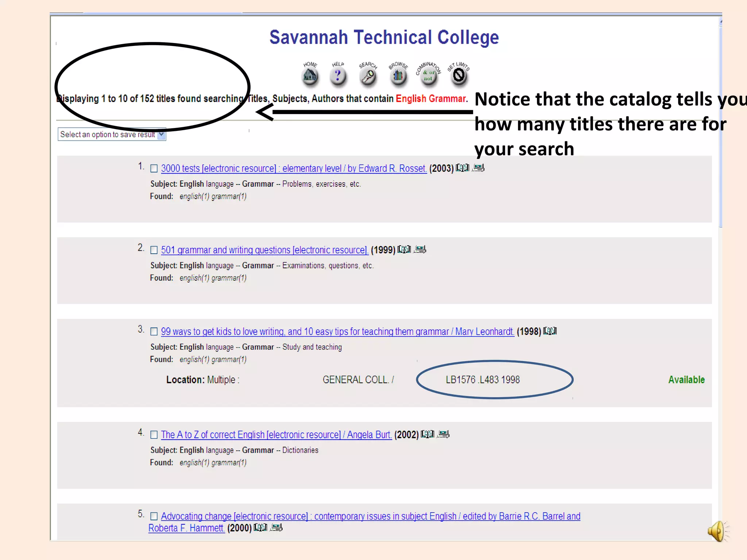Check the box for 501 grammar title
This screenshot has width=747, height=560.
[x=154, y=250]
